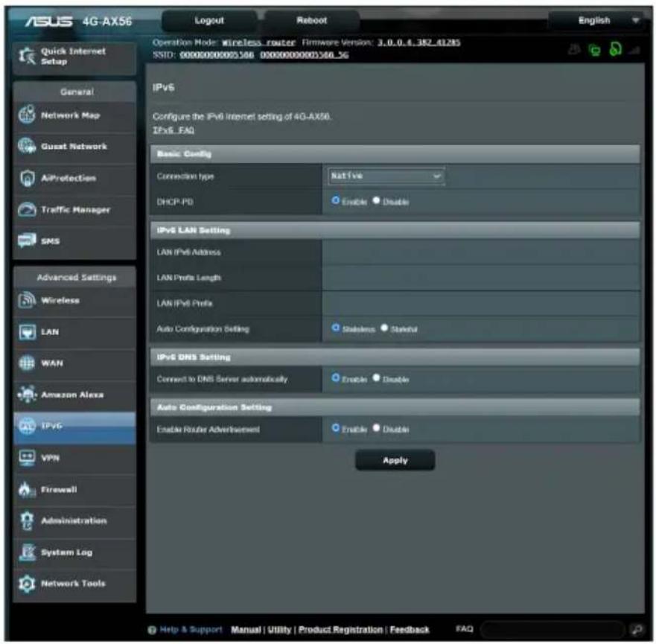Open Firewall menu item

pos(74,489)
